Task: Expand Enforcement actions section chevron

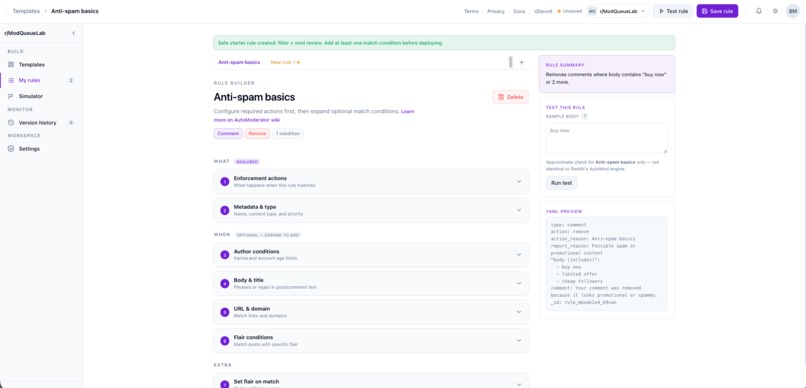Action: point(519,181)
